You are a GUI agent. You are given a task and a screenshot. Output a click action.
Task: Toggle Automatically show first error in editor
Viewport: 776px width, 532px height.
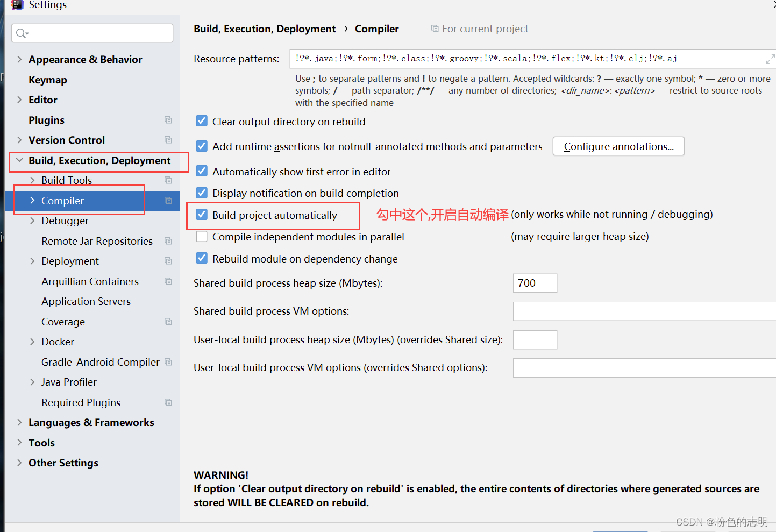point(202,171)
